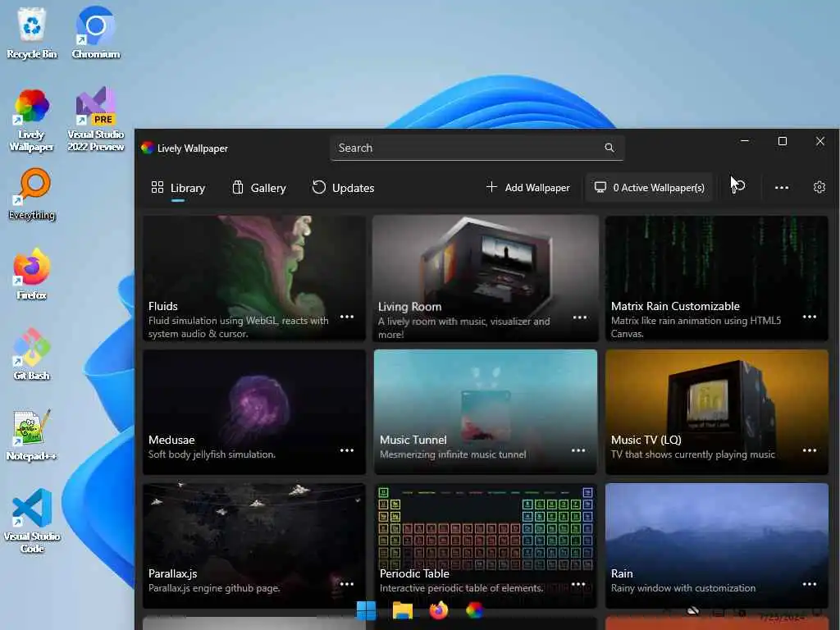Image resolution: width=840 pixels, height=630 pixels.
Task: Click into the Search input field
Action: pyautogui.click(x=477, y=148)
